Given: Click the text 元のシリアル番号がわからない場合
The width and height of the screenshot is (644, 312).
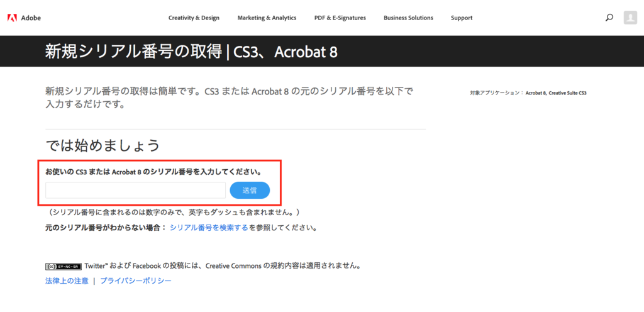Looking at the screenshot, I should tap(106, 228).
